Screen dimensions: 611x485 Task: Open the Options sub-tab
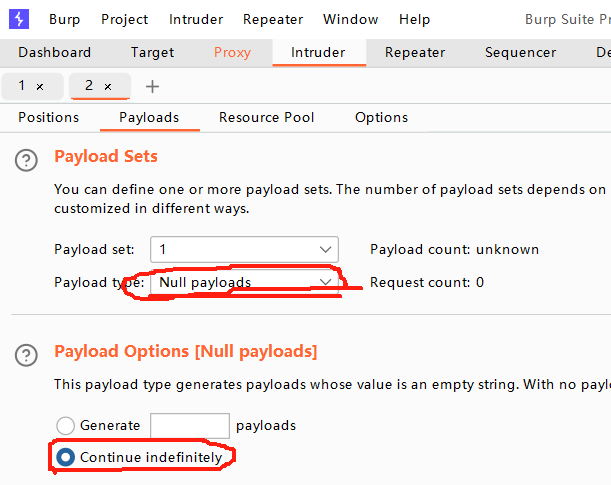(x=381, y=118)
